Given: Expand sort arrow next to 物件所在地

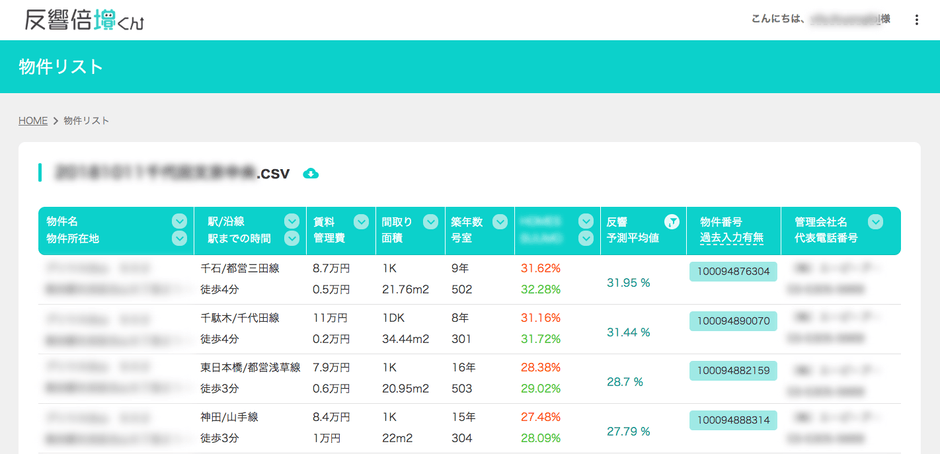Looking at the screenshot, I should click(179, 239).
